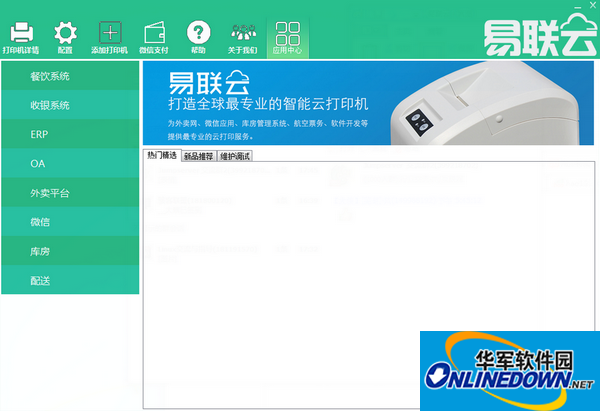This screenshot has height=411, width=600.
Task: Select the 配送 category
Action: [x=70, y=280]
